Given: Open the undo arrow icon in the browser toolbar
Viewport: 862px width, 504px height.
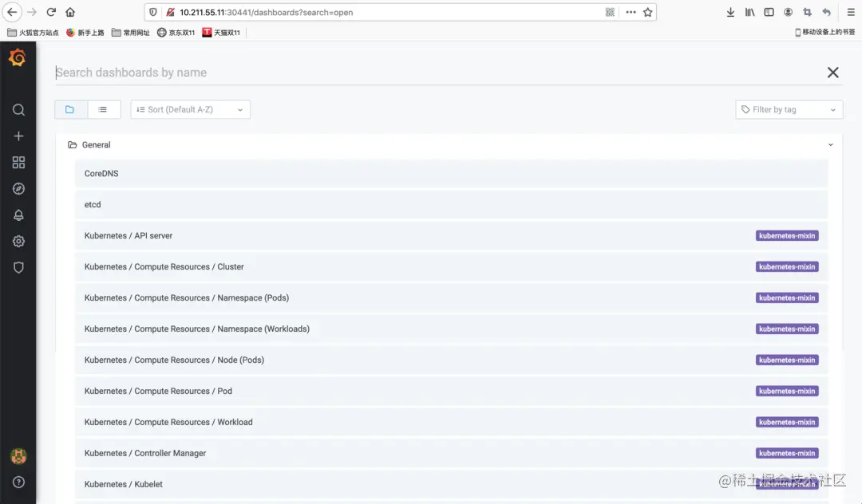Looking at the screenshot, I should point(826,12).
